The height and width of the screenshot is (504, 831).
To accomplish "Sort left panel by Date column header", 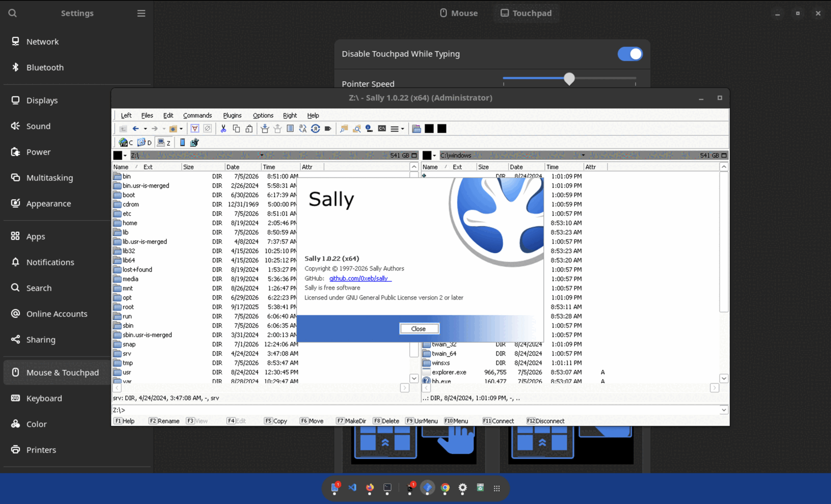I will tap(243, 167).
